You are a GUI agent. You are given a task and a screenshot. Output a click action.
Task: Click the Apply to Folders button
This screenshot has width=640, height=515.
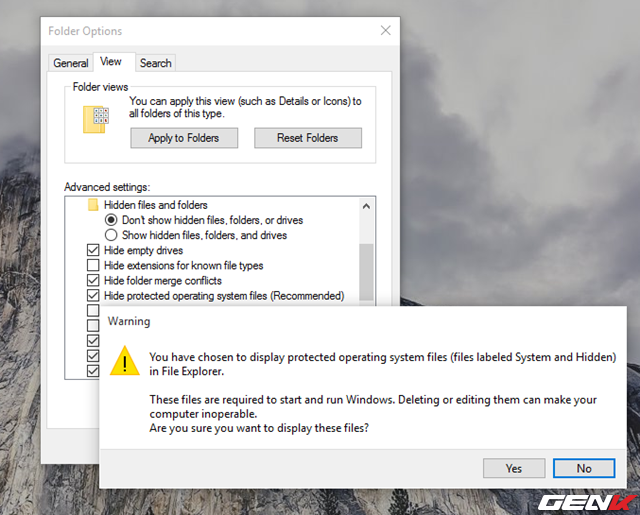184,138
